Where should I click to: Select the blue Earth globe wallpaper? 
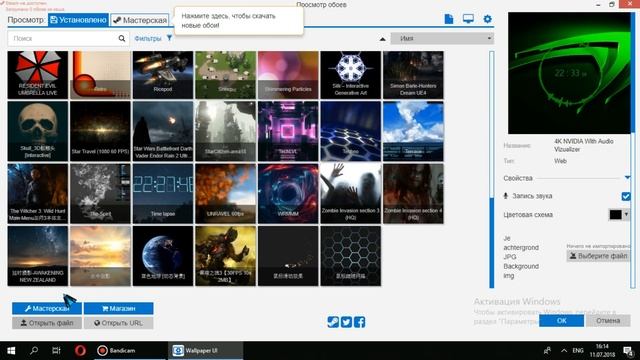click(x=163, y=256)
